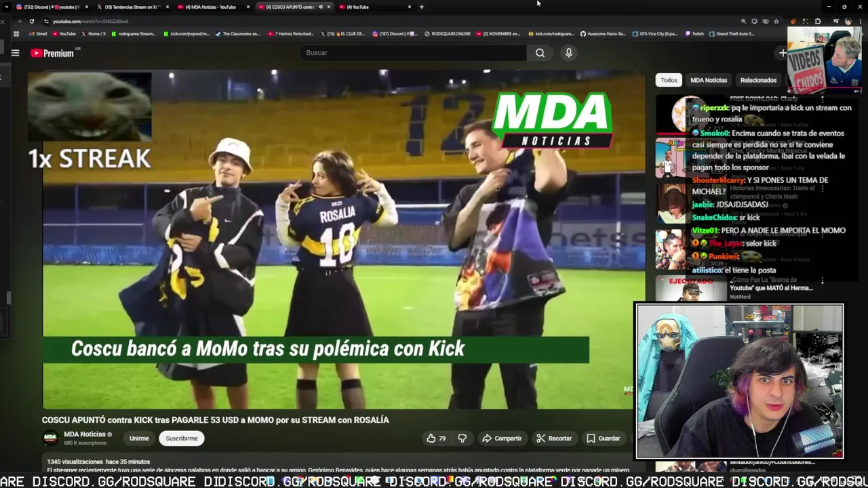This screenshot has width=868, height=488.
Task: Open the zoom magnifier icon in address bar
Action: 743,21
